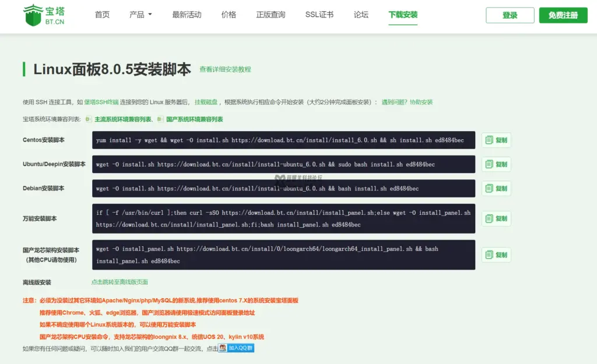The height and width of the screenshot is (364, 597).
Task: Click the 国产龙芯架构安装脚本 label
Action: click(51, 250)
